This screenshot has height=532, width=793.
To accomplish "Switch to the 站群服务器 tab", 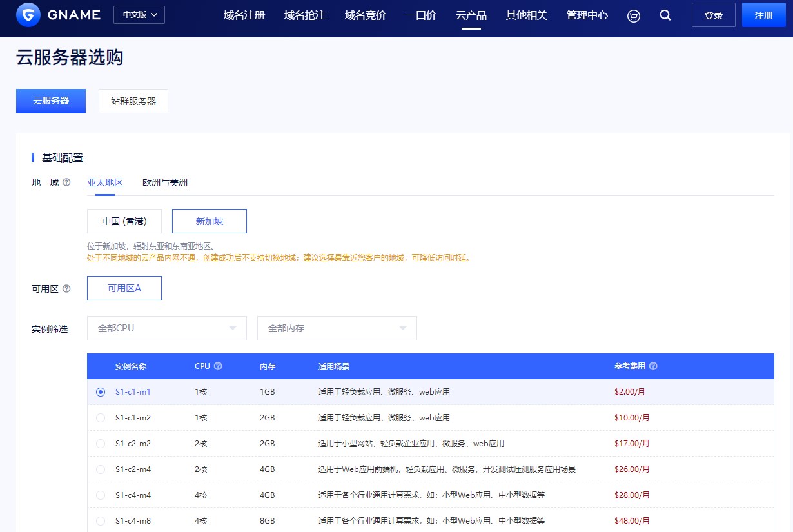I will pos(133,101).
